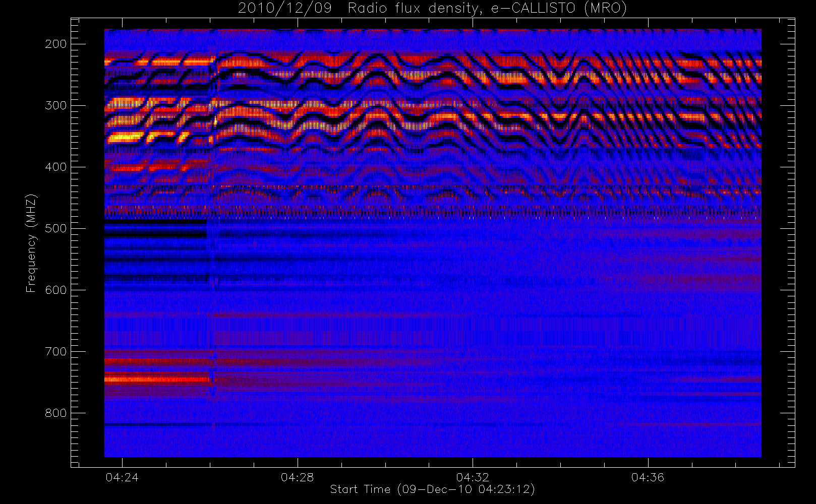Click the 04:36 time tick label
The image size is (816, 504).
(648, 477)
